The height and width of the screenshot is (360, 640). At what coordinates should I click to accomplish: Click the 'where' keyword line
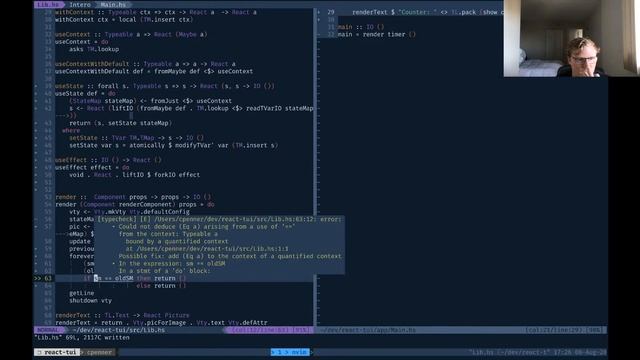click(x=71, y=130)
